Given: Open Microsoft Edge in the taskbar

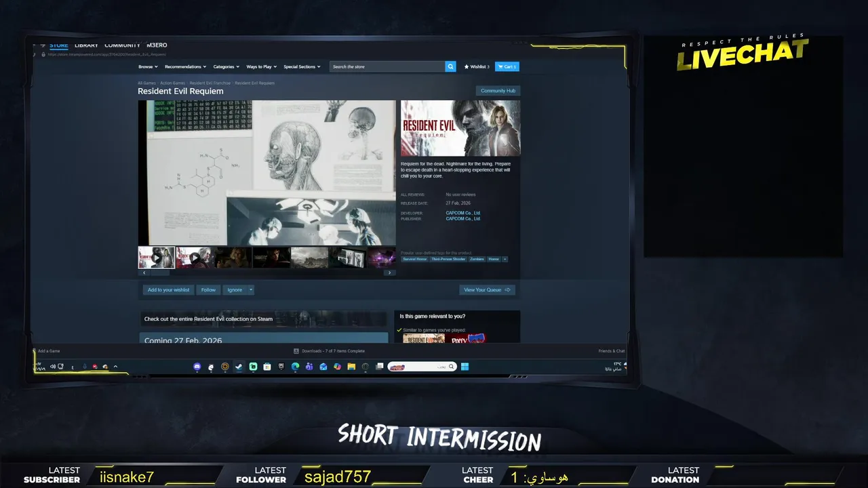Looking at the screenshot, I should pyautogui.click(x=295, y=367).
